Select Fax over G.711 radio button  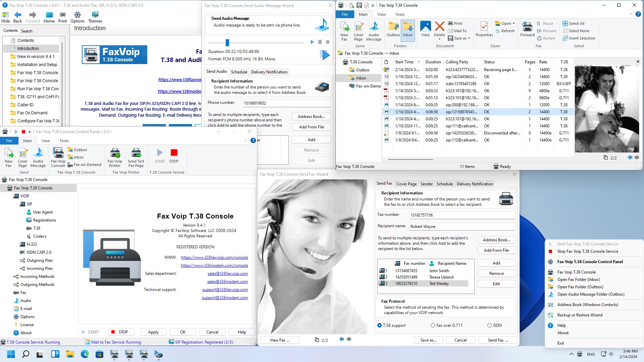(433, 325)
